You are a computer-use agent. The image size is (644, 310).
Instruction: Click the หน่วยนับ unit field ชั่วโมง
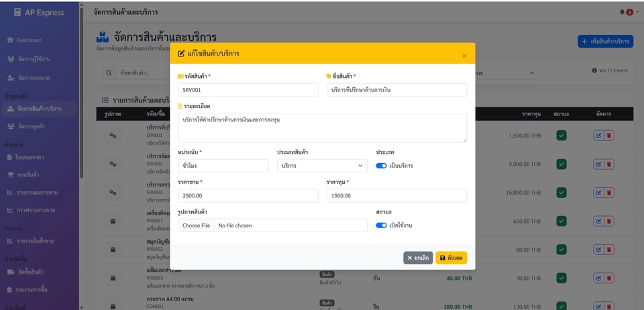coord(223,166)
